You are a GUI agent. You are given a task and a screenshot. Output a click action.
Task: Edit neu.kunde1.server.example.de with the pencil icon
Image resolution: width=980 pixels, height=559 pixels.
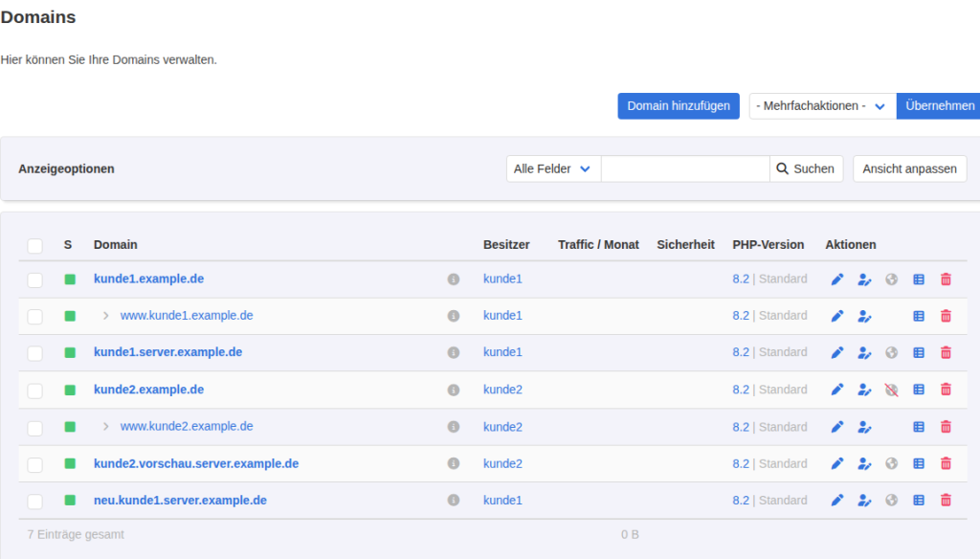836,501
